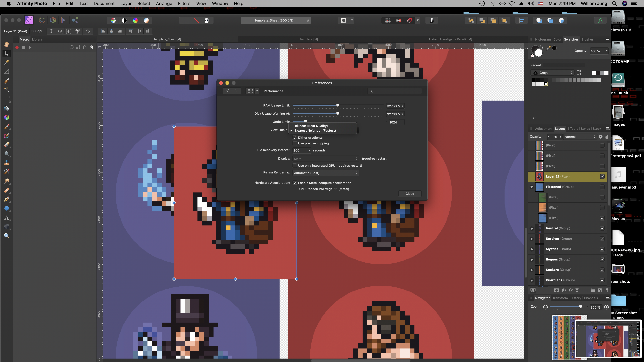This screenshot has height=362, width=644.
Task: Switch to Tone Mapping Persona
Action: (x=64, y=20)
